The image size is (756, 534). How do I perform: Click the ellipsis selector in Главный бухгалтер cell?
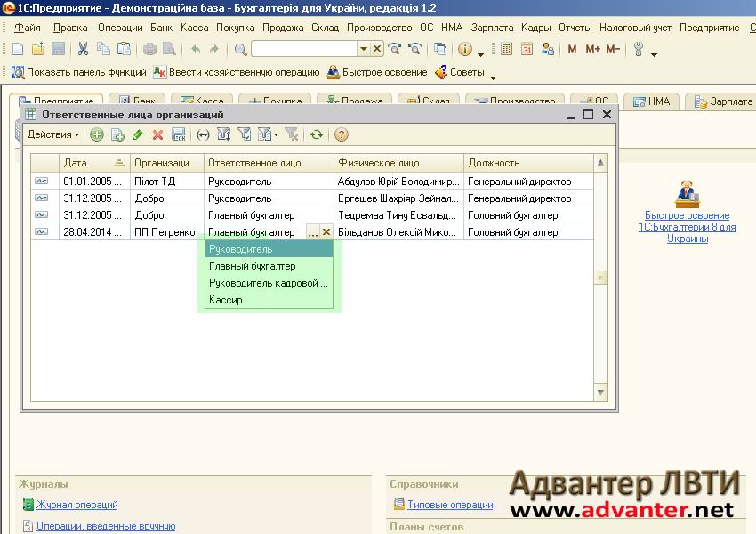pyautogui.click(x=312, y=232)
